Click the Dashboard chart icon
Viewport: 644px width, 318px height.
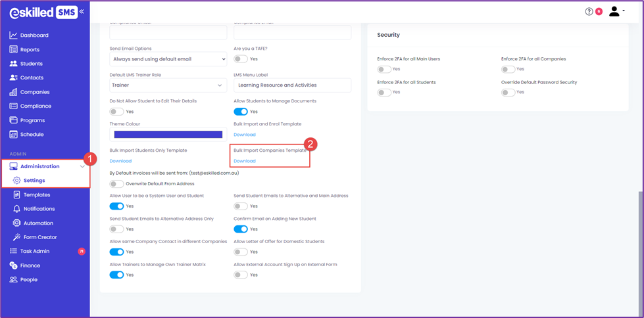click(x=13, y=35)
